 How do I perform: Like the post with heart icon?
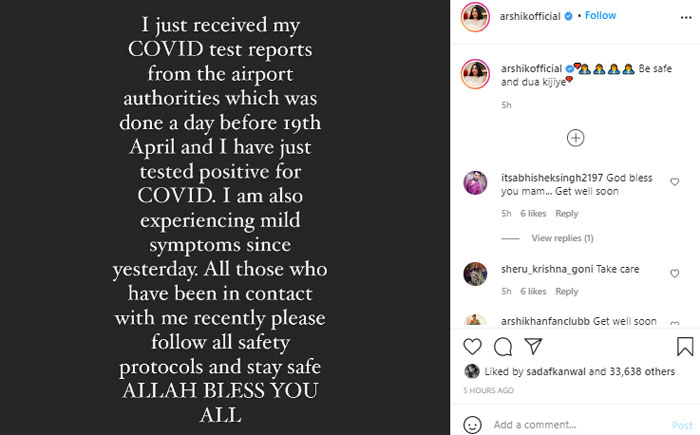pyautogui.click(x=474, y=346)
